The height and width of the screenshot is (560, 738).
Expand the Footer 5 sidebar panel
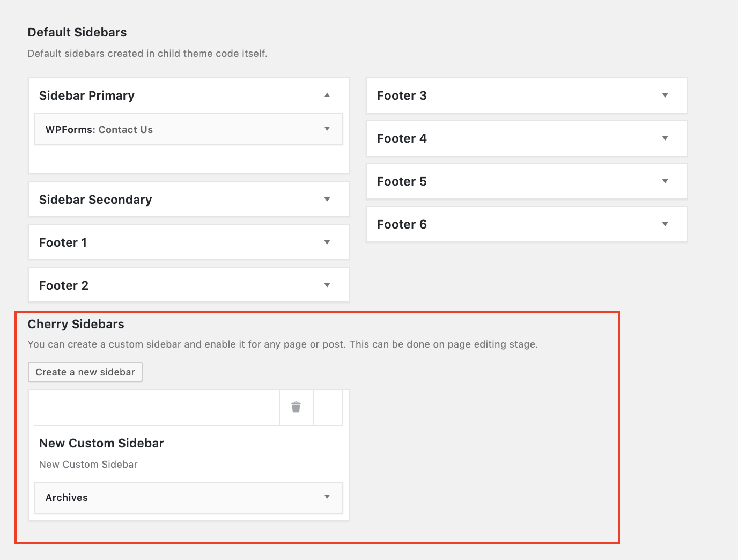pyautogui.click(x=665, y=181)
